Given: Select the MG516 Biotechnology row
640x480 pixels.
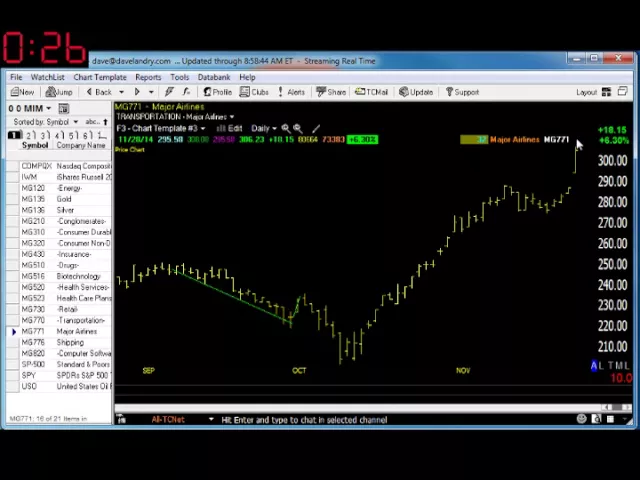Looking at the screenshot, I should pos(59,276).
